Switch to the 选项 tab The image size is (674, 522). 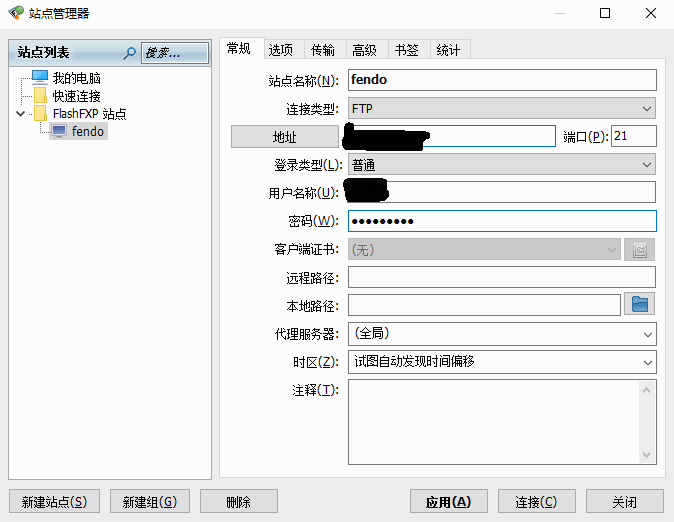point(281,50)
